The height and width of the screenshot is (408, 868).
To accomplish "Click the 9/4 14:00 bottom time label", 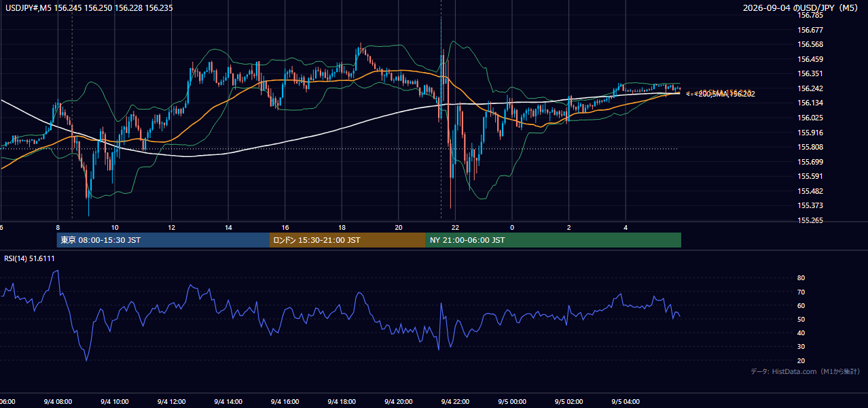I will [x=228, y=402].
